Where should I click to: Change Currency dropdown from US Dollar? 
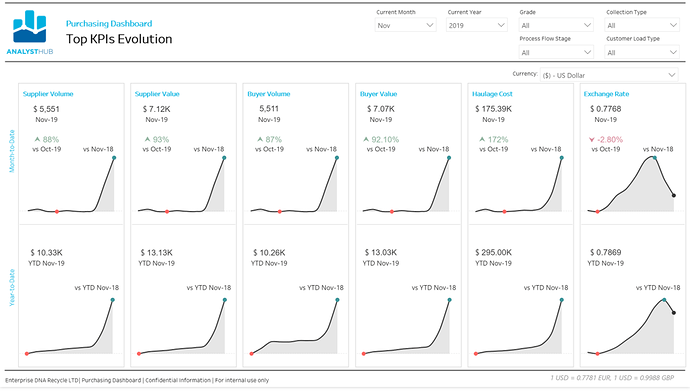point(609,75)
